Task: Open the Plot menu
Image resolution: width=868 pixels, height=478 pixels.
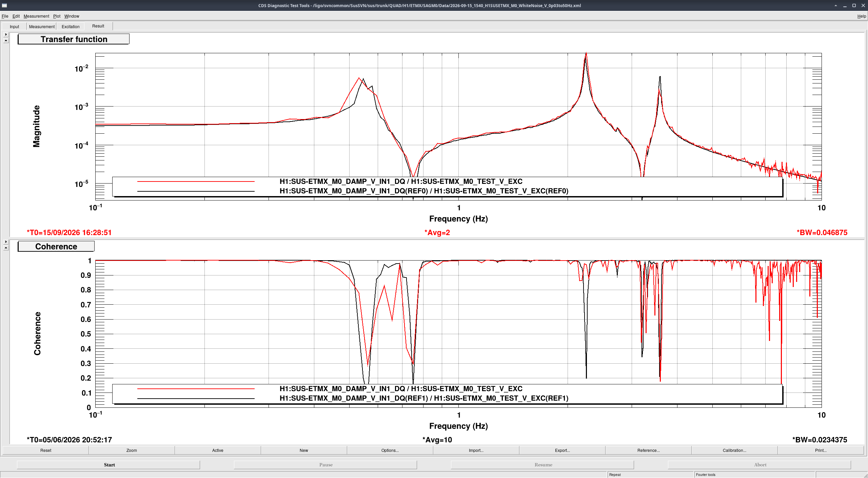Action: [57, 16]
